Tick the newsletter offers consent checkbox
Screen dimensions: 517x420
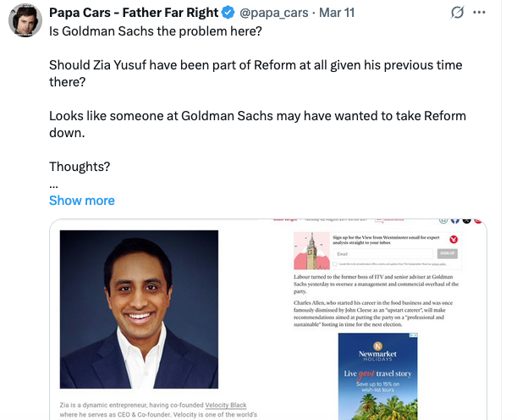coord(333,265)
